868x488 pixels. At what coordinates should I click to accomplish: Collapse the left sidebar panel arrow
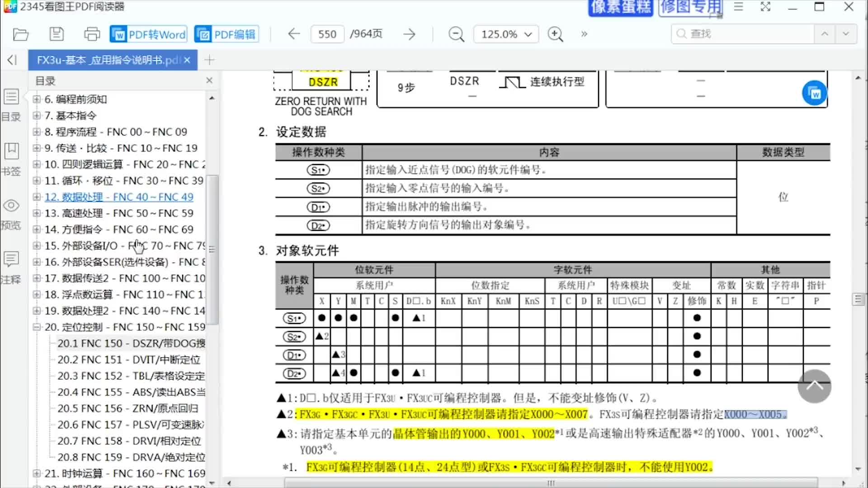coord(12,60)
